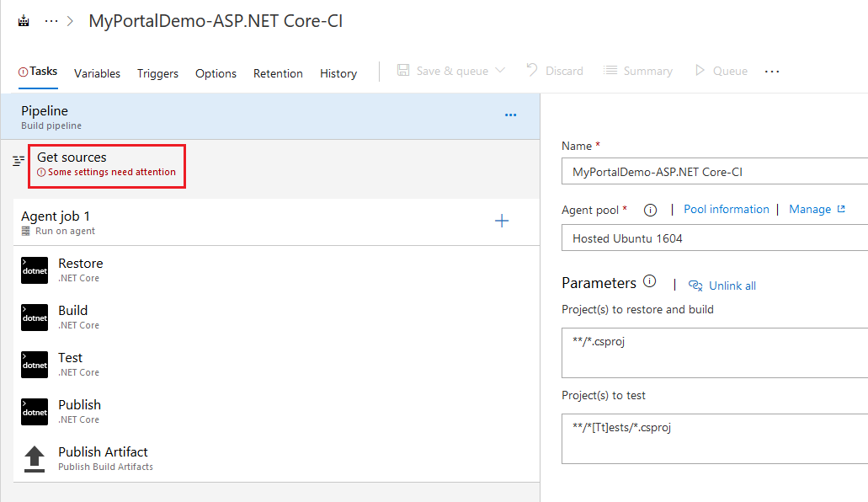Select the Publish Artifact task
Screen dimensions: 868x502
276,458
